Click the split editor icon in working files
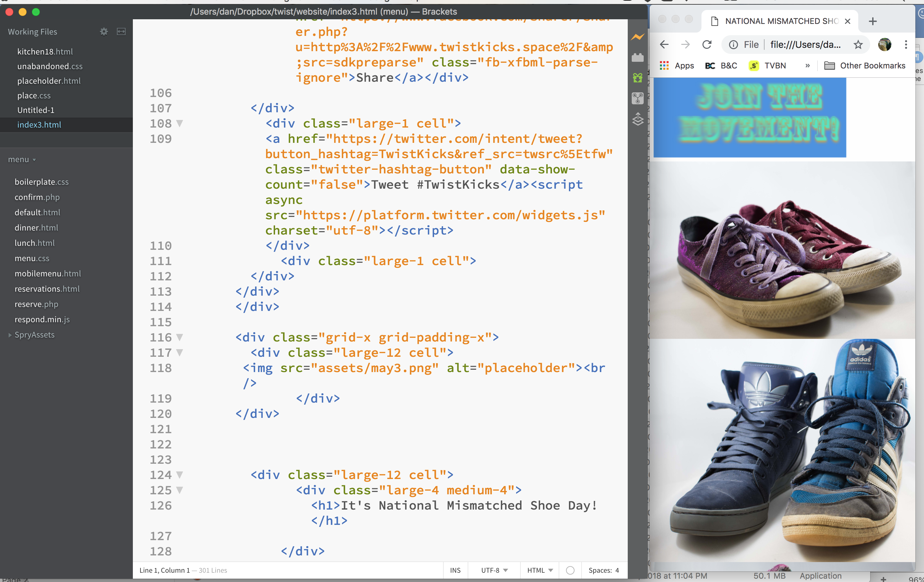This screenshot has height=582, width=924. (x=122, y=31)
